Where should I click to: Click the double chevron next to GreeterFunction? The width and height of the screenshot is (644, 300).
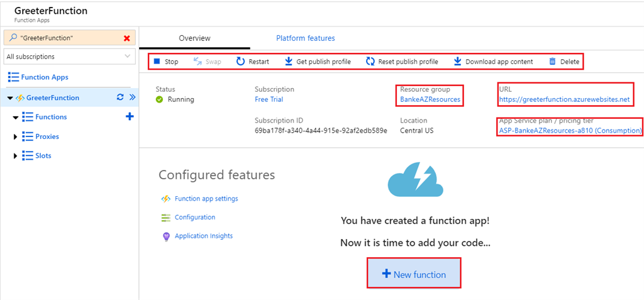click(132, 97)
